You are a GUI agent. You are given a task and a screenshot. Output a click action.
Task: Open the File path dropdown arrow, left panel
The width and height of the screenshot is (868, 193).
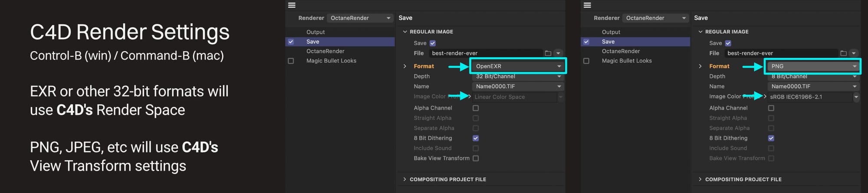point(558,53)
